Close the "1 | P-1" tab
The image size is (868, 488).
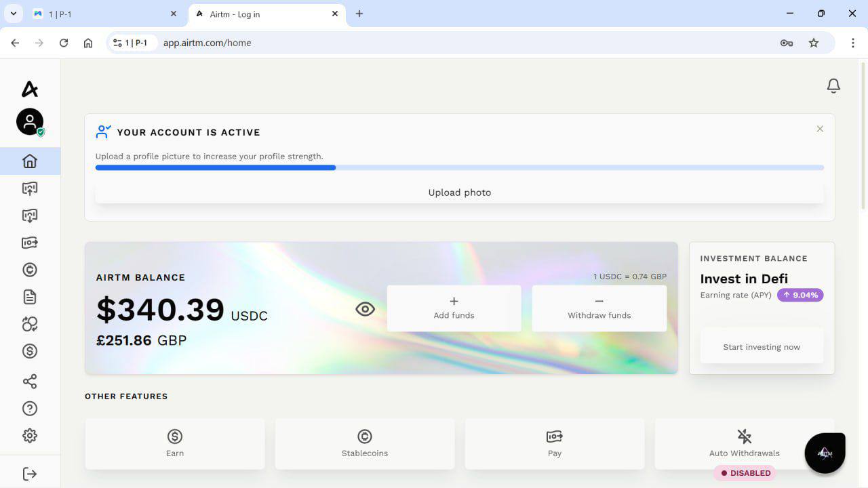tap(173, 14)
